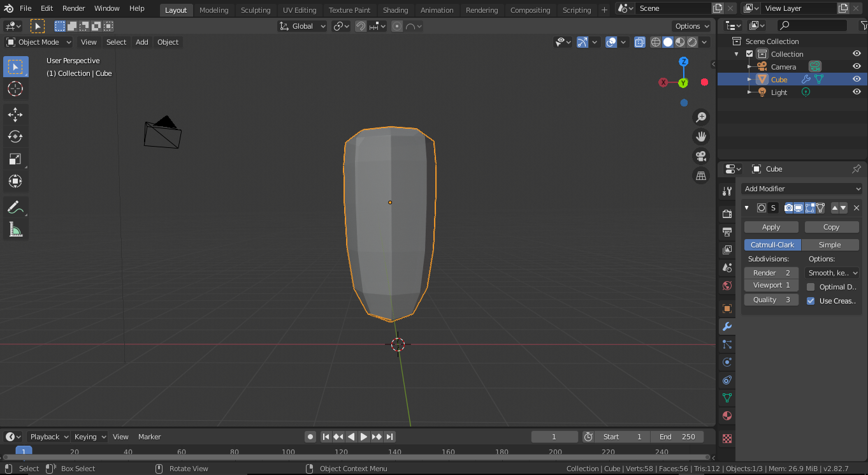
Task: Open the Object Data mesh tab
Action: tap(727, 398)
